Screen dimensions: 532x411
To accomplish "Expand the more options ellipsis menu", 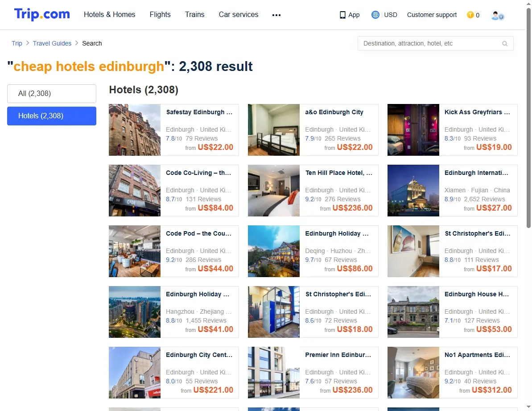I will click(276, 15).
